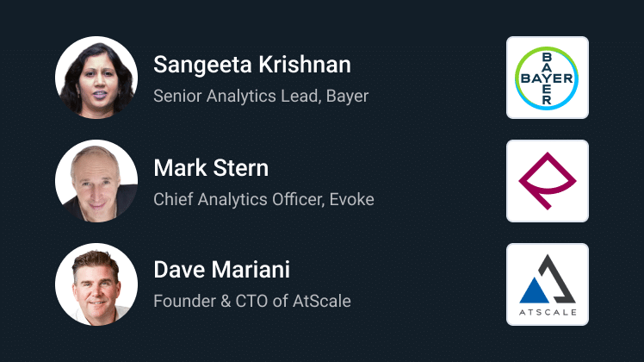Open the maroon Evoke logo tile
644x362 pixels.
click(x=547, y=181)
